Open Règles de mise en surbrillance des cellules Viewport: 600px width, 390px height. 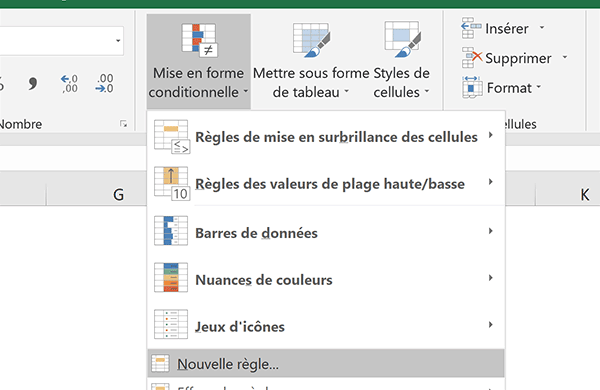[x=326, y=137]
